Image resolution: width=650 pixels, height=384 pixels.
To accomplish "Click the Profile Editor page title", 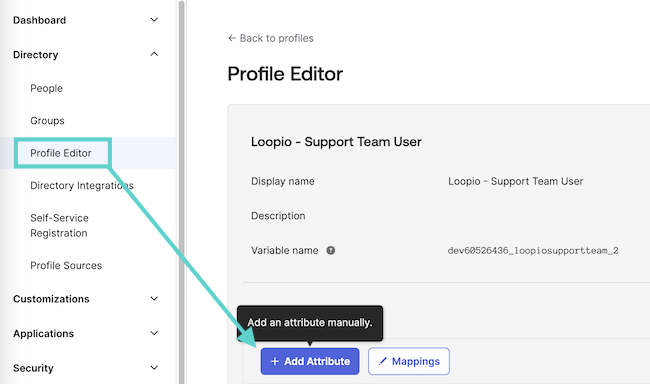I will [285, 74].
